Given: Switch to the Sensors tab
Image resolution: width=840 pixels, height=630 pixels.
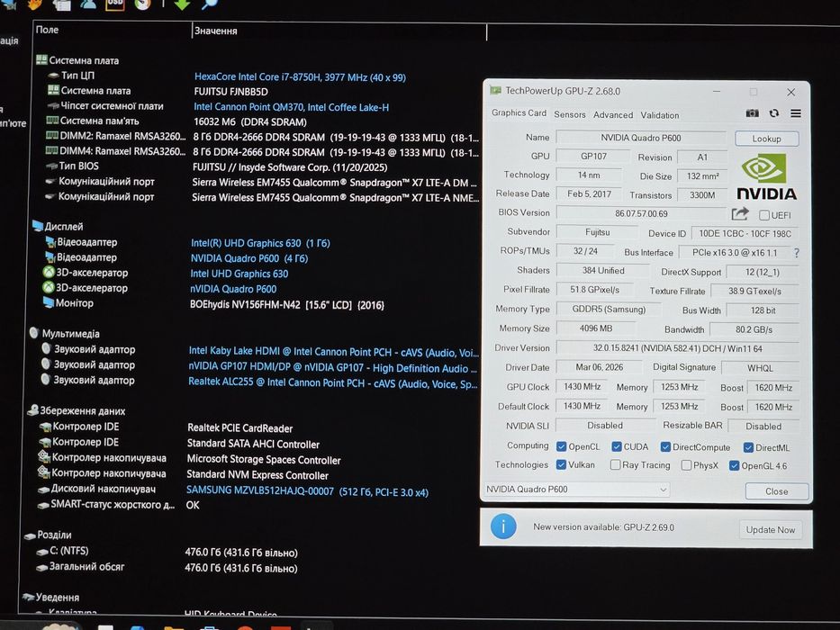Looking at the screenshot, I should (570, 114).
